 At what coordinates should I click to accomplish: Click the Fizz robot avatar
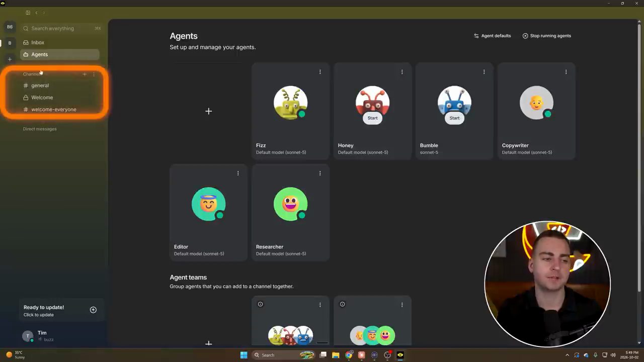290,103
